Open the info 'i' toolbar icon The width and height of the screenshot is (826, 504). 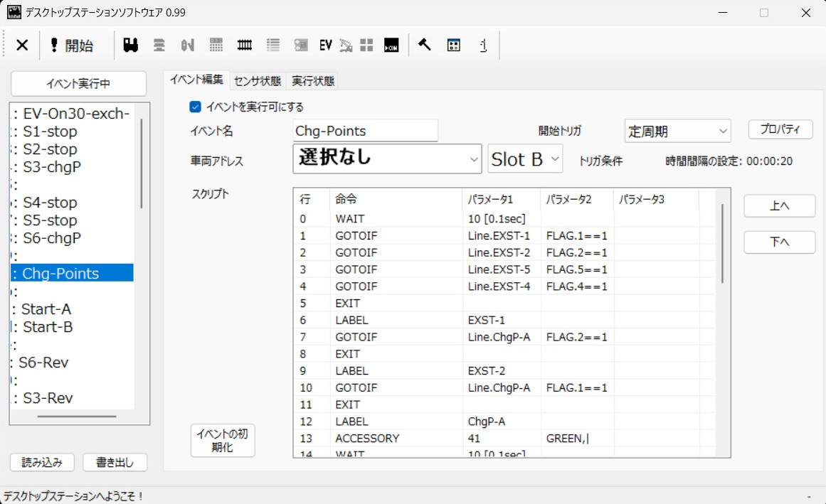[483, 45]
